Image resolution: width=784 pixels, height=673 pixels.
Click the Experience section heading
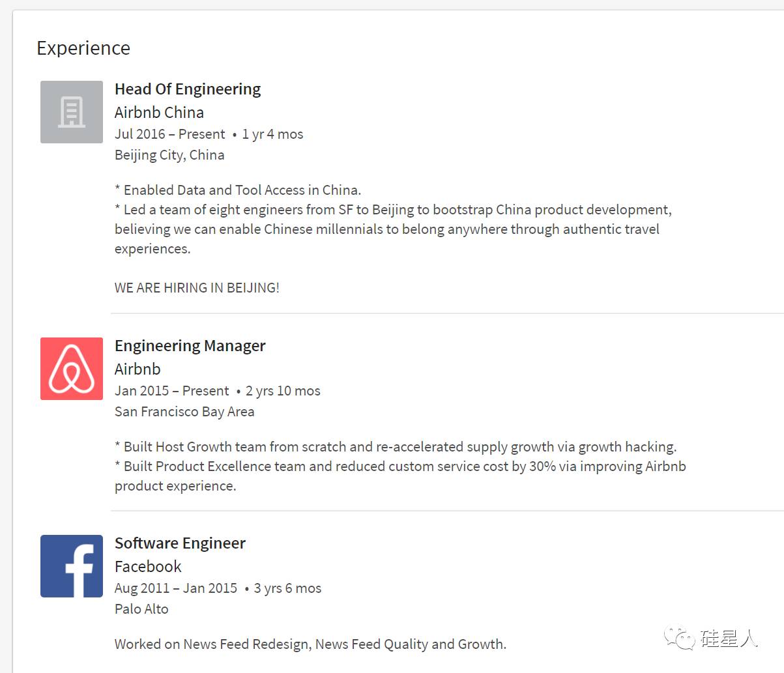83,48
